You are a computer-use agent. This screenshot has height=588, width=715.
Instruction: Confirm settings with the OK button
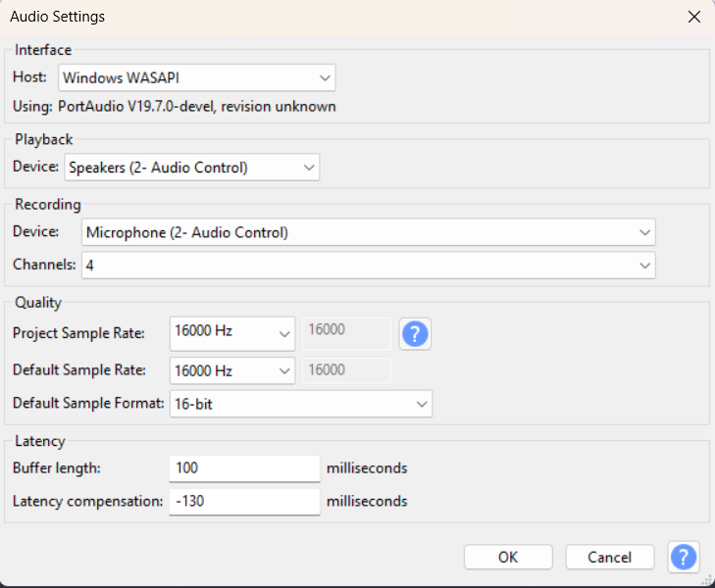508,557
